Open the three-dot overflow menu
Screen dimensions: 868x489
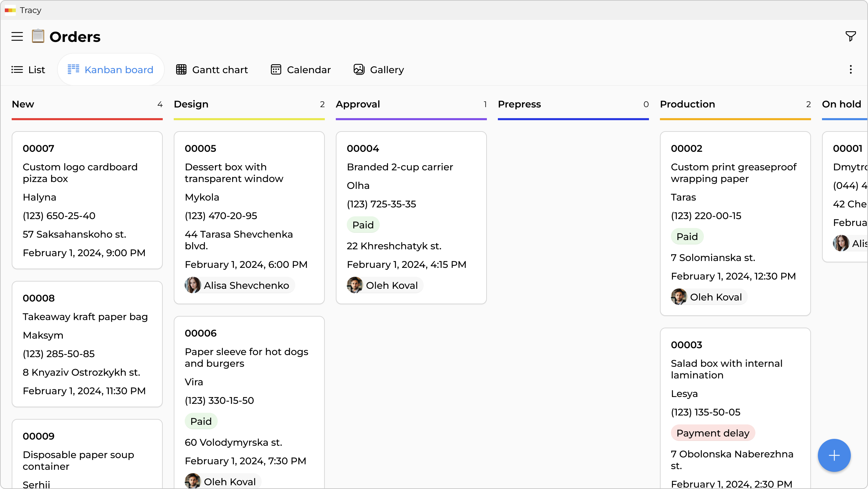click(850, 69)
